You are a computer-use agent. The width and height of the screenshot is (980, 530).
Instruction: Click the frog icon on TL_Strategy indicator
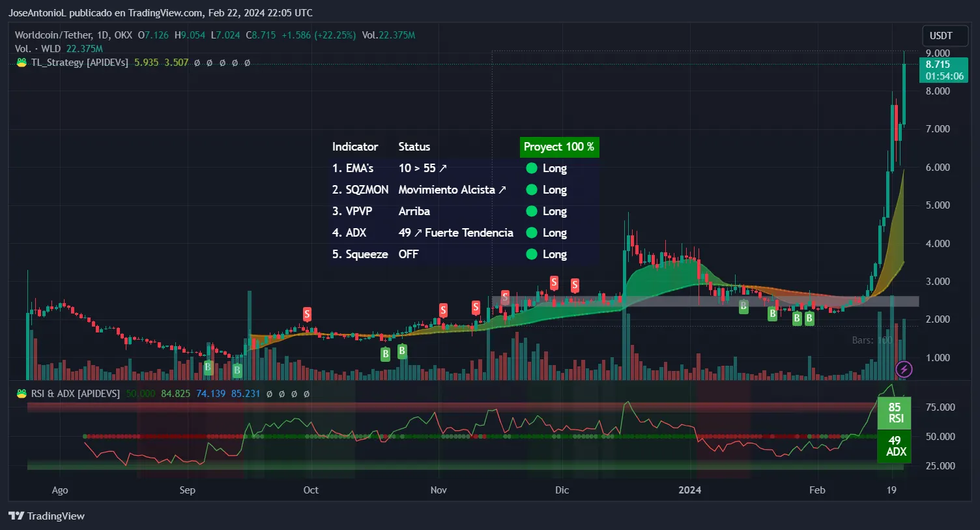(x=22, y=63)
